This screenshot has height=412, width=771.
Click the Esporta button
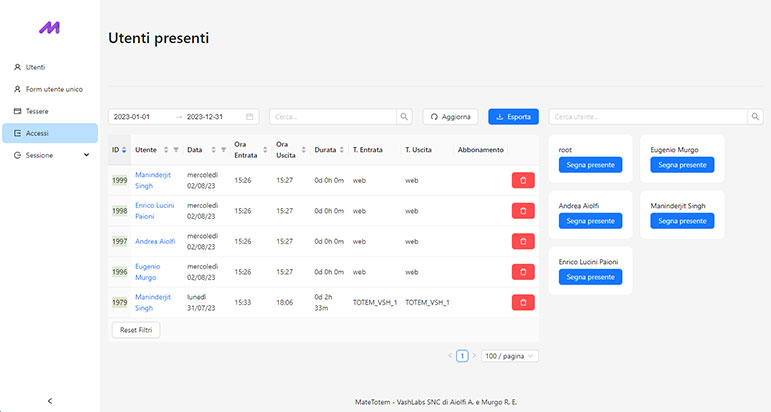tap(513, 117)
